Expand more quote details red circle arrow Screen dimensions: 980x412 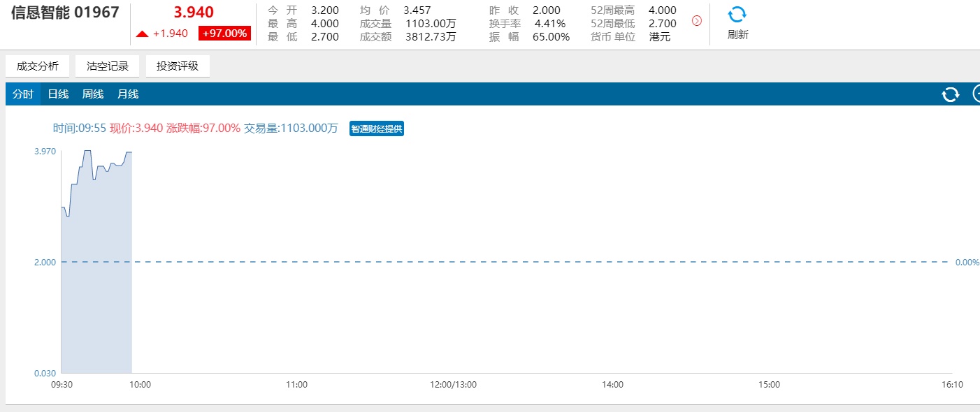click(x=696, y=21)
